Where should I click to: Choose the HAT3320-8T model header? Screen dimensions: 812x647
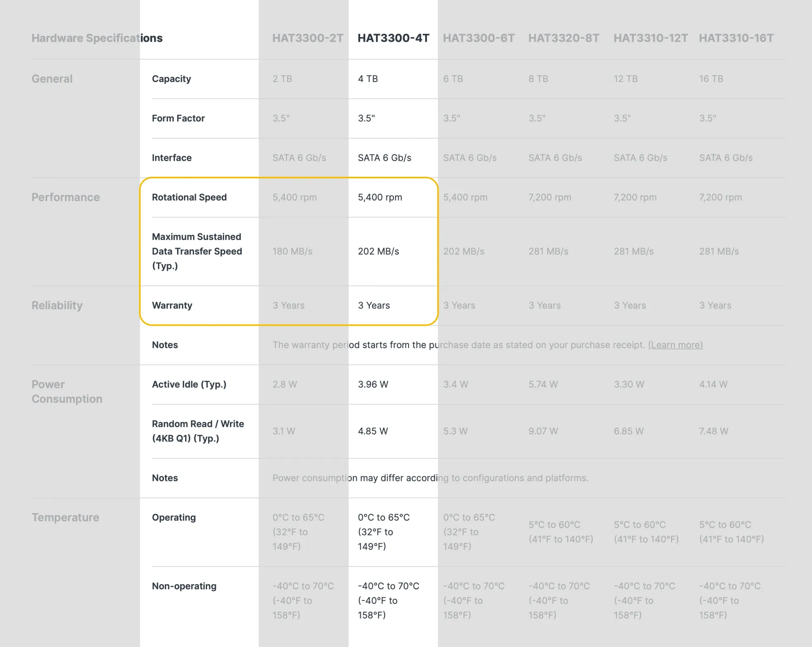click(x=564, y=38)
